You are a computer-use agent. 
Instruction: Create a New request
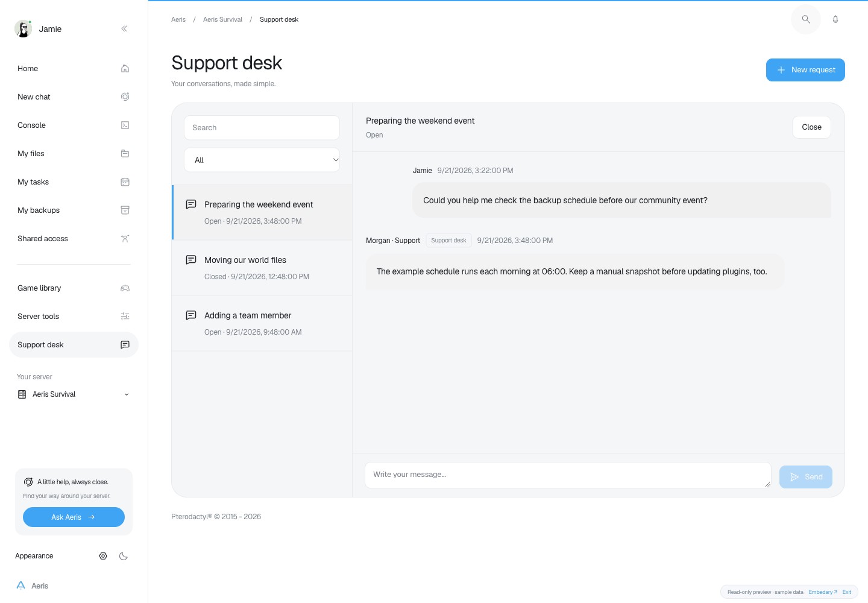[x=805, y=70]
